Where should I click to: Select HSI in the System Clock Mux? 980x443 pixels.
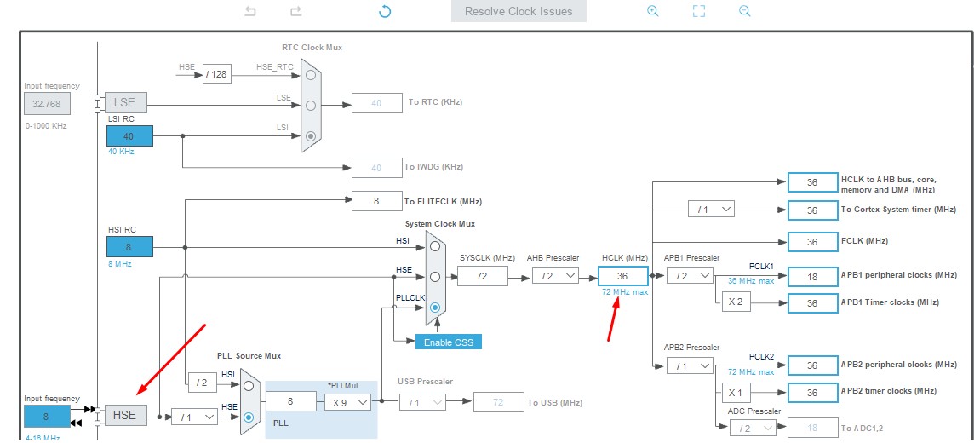tap(435, 246)
